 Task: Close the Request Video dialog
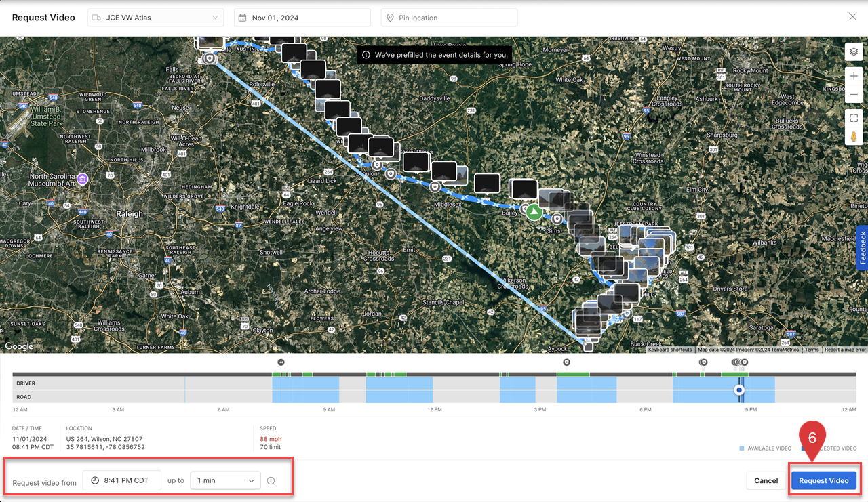(x=852, y=17)
